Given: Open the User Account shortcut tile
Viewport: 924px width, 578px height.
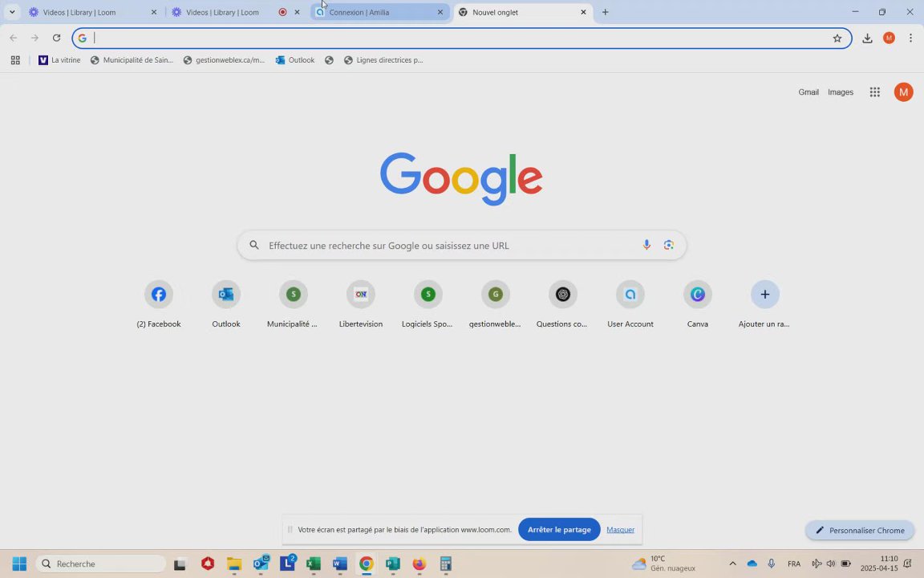Looking at the screenshot, I should 630,305.
